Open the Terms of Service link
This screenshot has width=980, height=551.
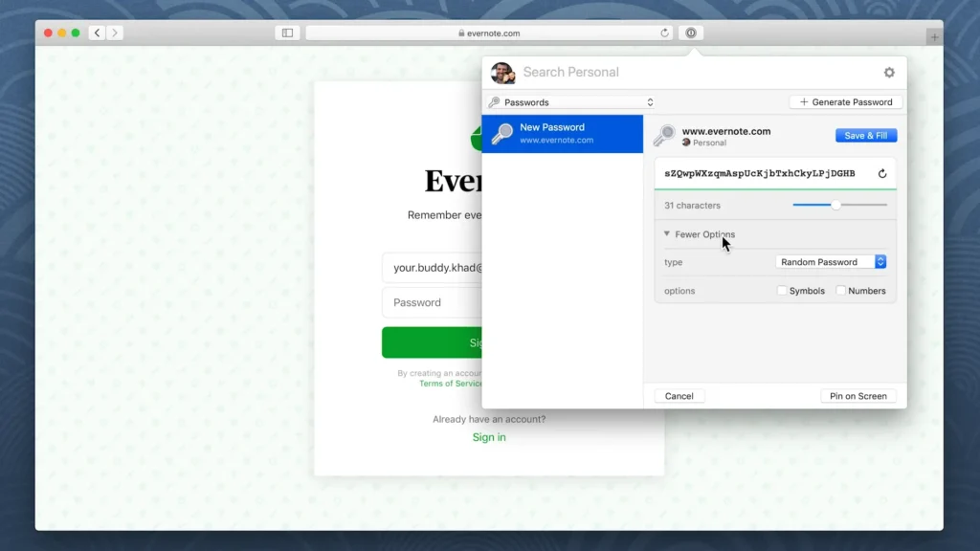(x=451, y=384)
